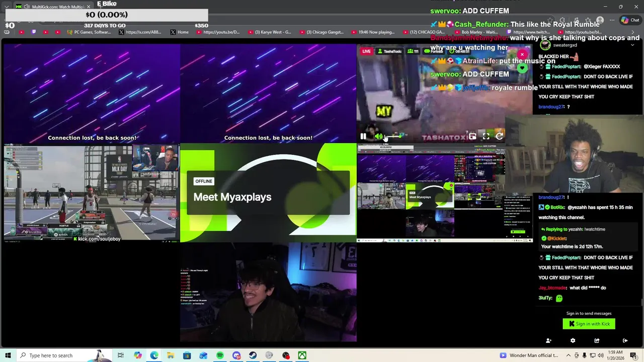
Task: Open the first 'Connection lost' stream tile
Action: point(92,94)
